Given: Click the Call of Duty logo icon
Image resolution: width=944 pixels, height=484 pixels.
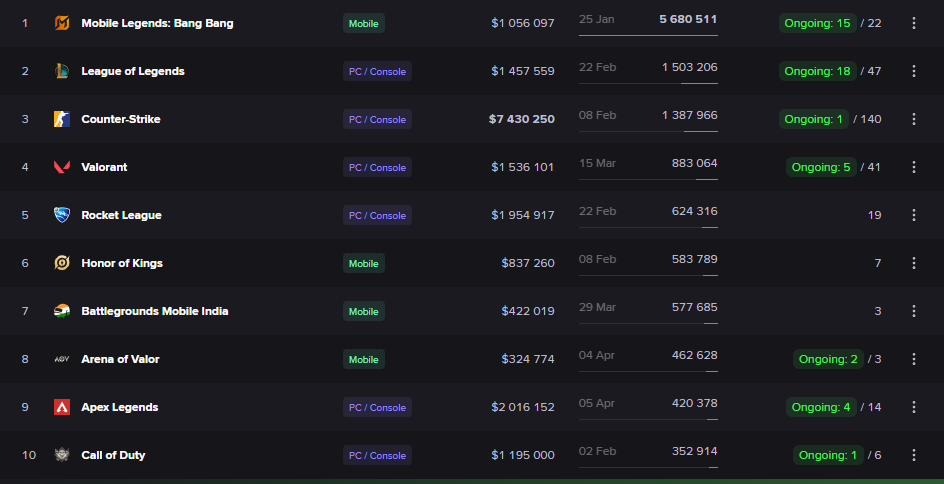Looking at the screenshot, I should point(61,455).
